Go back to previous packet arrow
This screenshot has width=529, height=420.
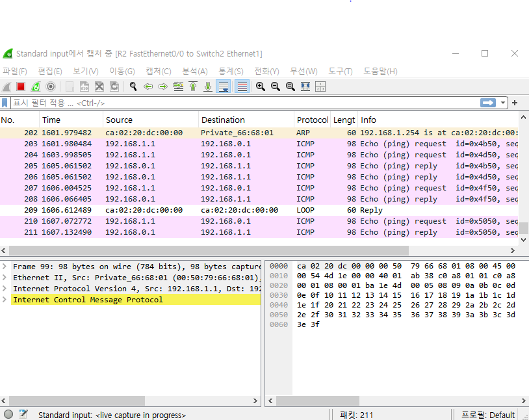(x=148, y=86)
